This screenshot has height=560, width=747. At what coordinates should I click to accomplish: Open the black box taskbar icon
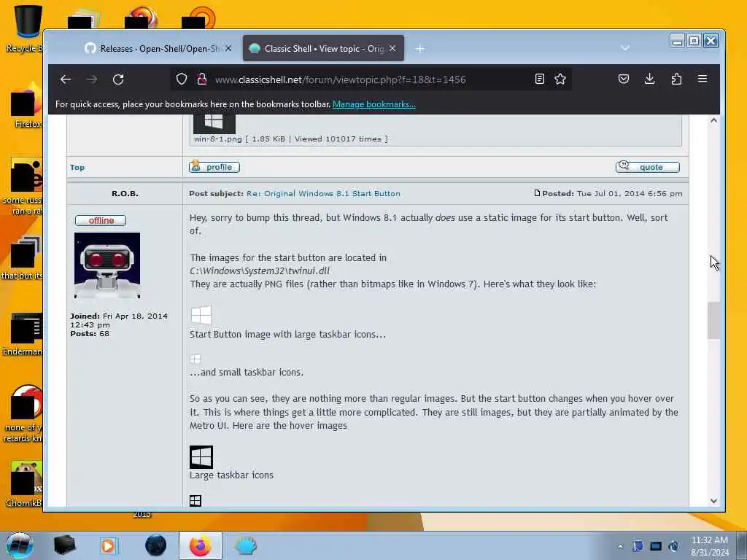tap(65, 545)
